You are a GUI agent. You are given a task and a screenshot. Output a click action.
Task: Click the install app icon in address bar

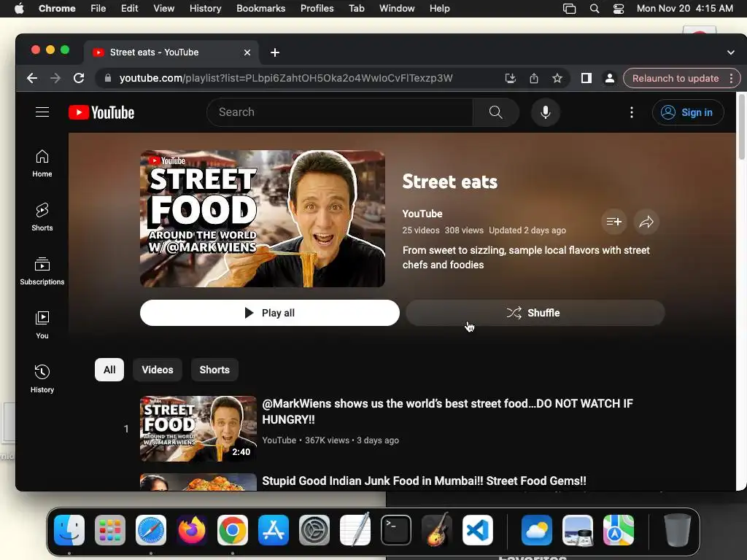[x=510, y=78]
